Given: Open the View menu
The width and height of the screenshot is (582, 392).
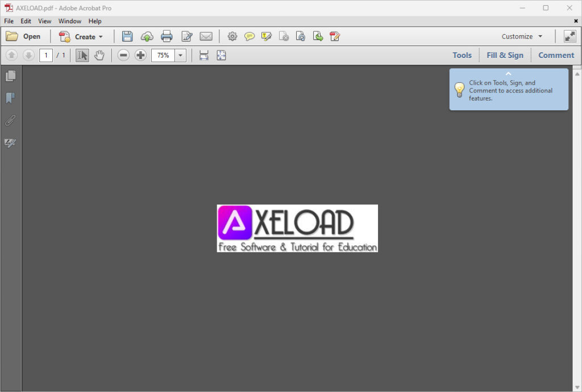Looking at the screenshot, I should (44, 21).
